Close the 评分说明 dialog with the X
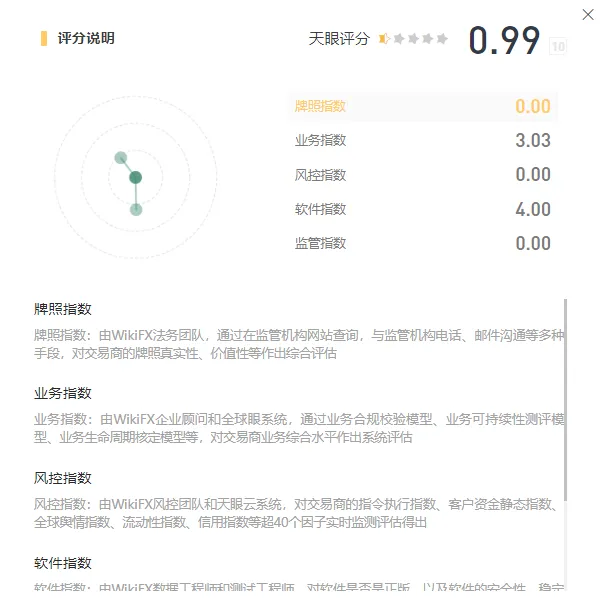This screenshot has width=602, height=608. (x=588, y=15)
